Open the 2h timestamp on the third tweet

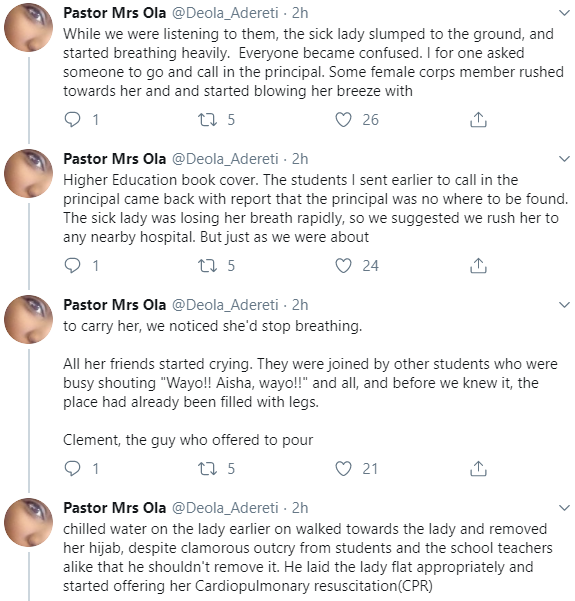[x=300, y=305]
